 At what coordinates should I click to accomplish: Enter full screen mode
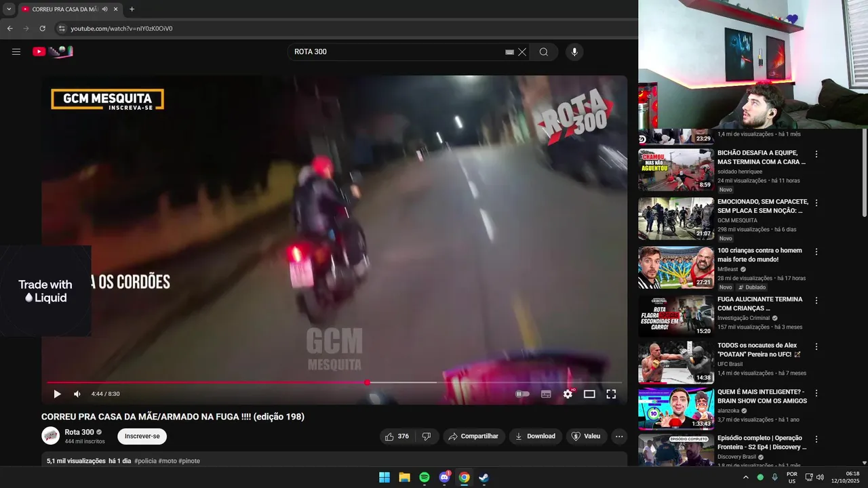tap(611, 394)
